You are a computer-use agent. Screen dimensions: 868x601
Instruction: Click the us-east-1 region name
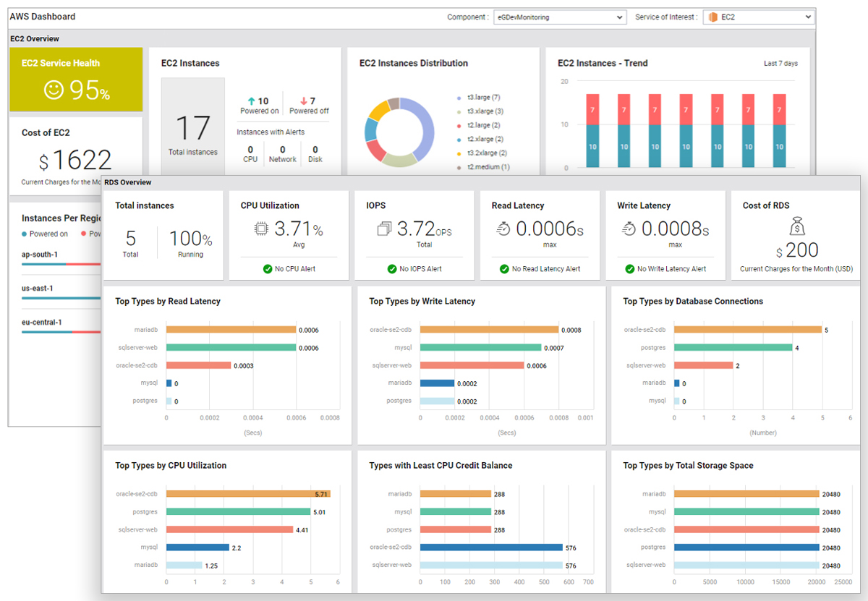coord(38,289)
